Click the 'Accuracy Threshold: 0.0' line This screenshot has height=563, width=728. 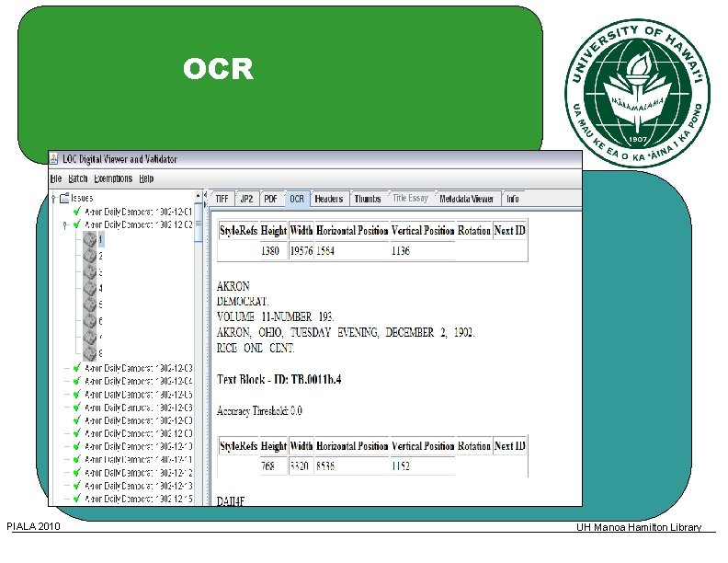point(259,410)
